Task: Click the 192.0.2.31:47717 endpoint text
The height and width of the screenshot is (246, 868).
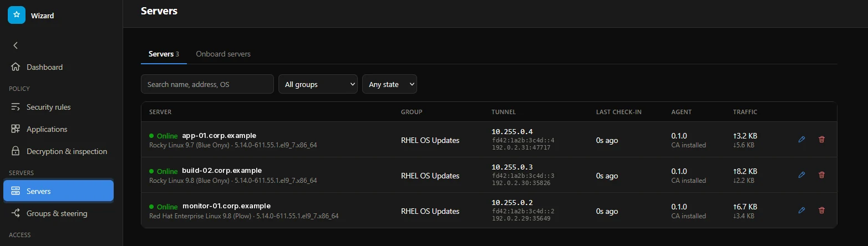Action: [521, 148]
